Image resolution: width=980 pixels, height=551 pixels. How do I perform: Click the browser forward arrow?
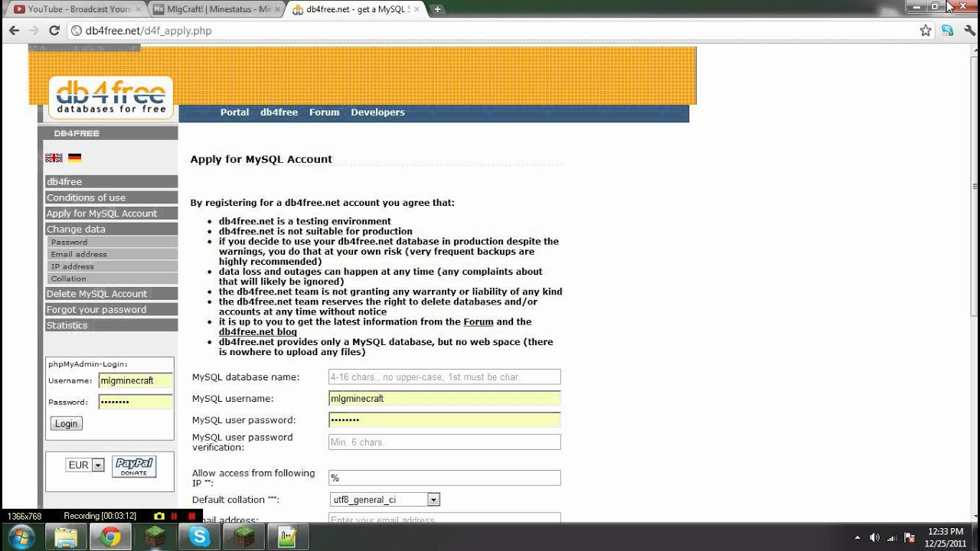pos(34,31)
